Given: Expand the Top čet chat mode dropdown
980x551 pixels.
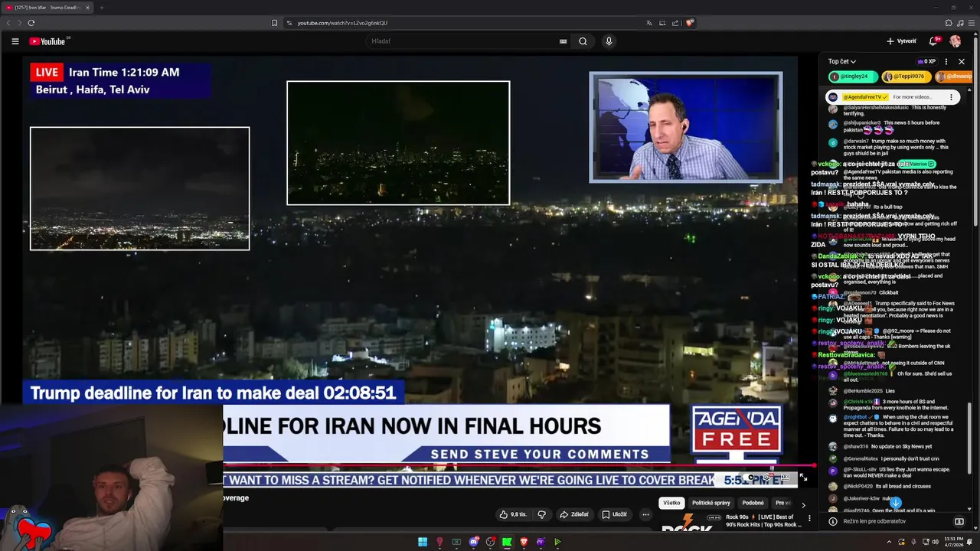Looking at the screenshot, I should 842,61.
